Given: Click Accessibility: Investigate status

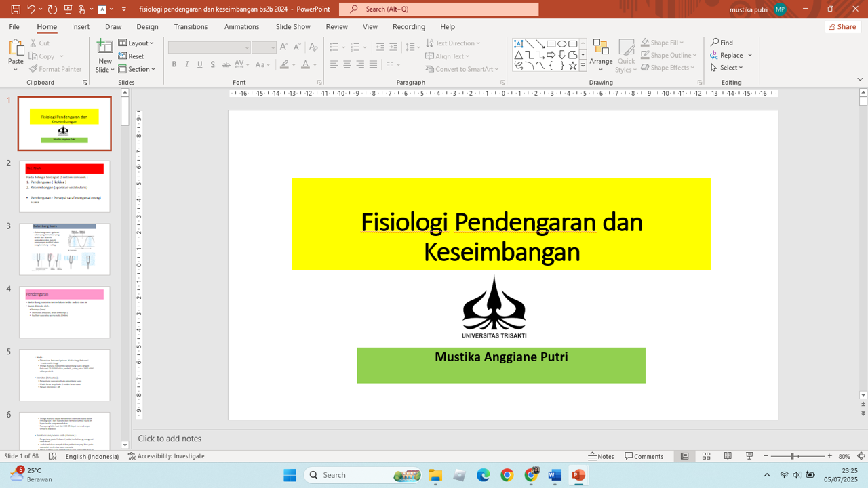Looking at the screenshot, I should point(166,456).
